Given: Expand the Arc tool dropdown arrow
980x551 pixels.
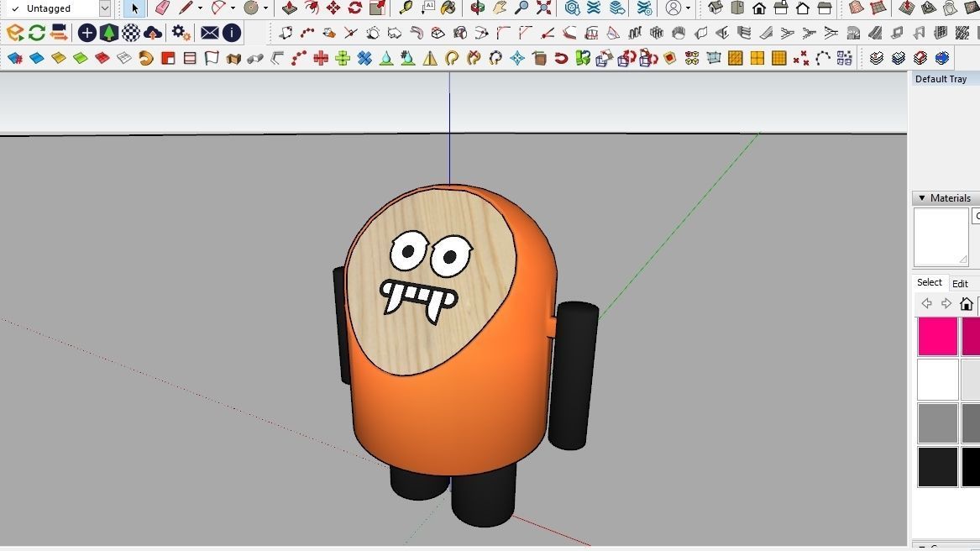Looking at the screenshot, I should [233, 8].
